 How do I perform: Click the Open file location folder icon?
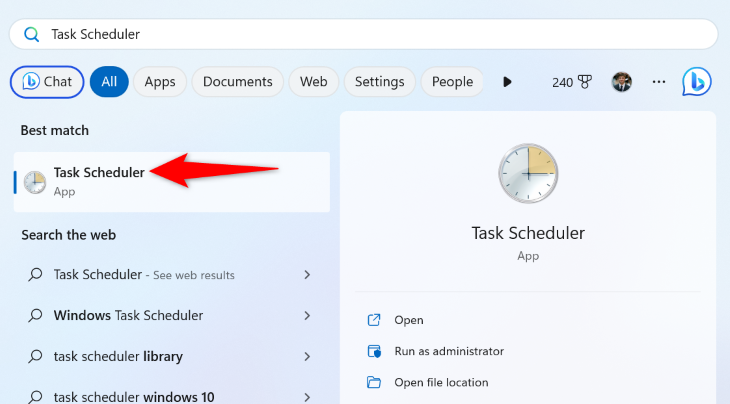point(374,382)
